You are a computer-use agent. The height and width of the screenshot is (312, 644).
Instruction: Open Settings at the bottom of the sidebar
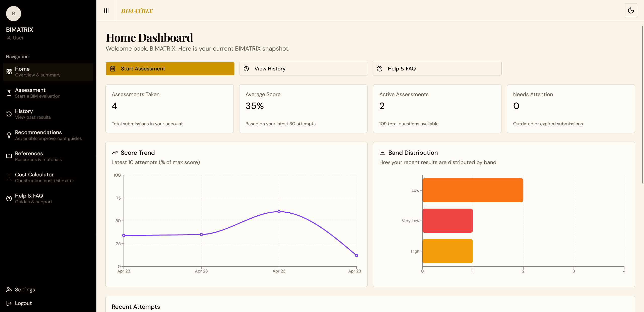(48, 290)
